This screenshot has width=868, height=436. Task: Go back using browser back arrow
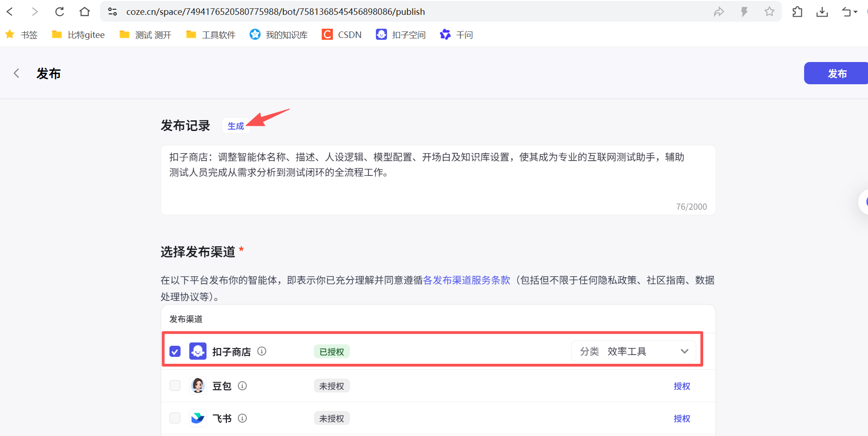(x=10, y=12)
